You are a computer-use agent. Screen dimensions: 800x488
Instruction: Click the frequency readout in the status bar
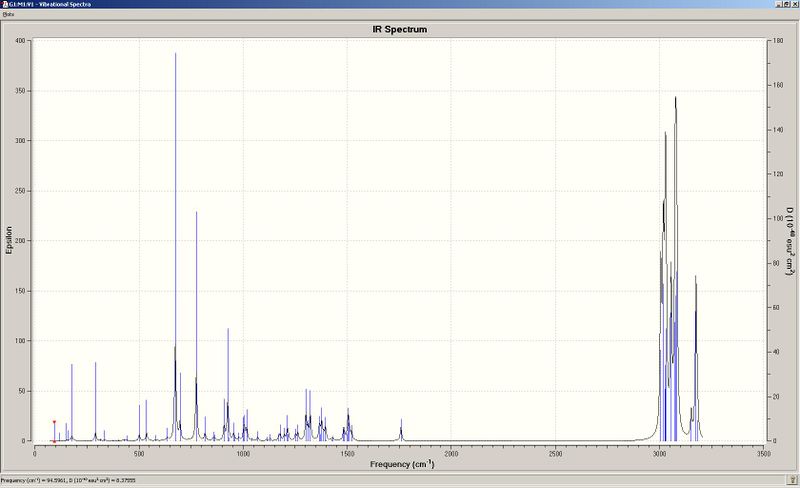tap(68, 480)
